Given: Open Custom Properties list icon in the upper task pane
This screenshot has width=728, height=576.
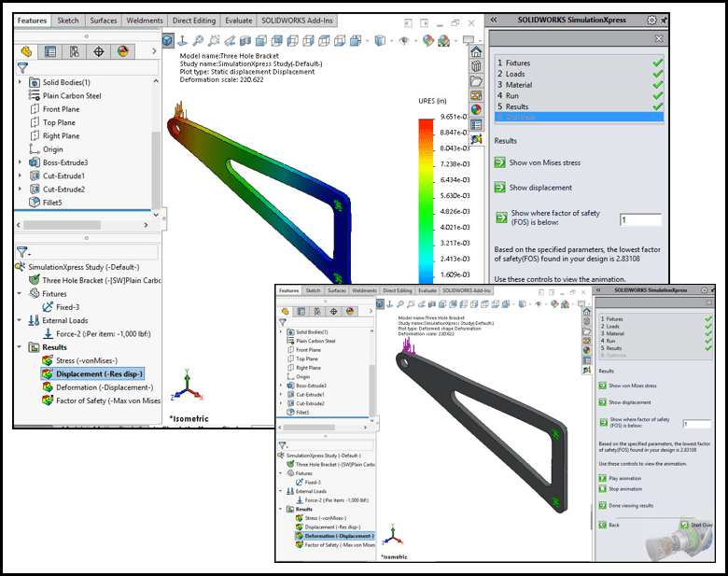Looking at the screenshot, I should click(x=476, y=124).
